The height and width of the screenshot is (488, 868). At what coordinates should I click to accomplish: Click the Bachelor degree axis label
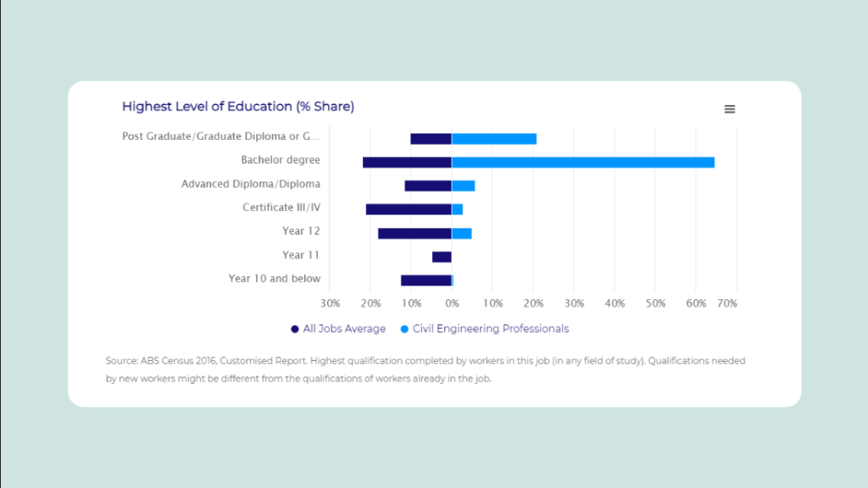click(281, 159)
